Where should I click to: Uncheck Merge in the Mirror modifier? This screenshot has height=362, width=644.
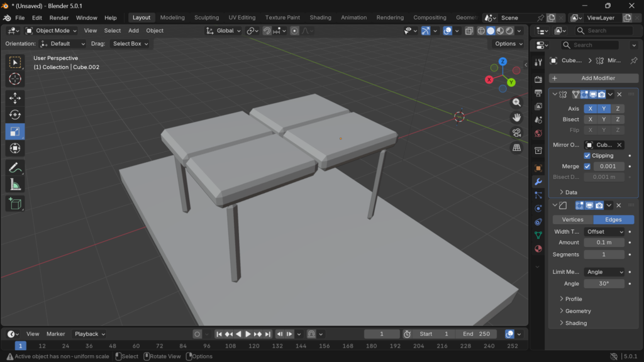pos(587,167)
